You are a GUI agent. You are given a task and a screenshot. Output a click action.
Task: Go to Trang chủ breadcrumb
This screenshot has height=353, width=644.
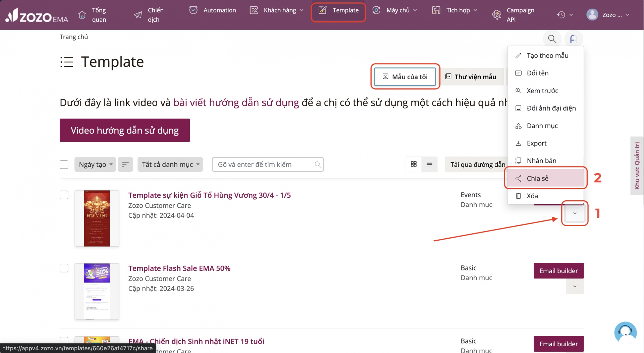(x=74, y=37)
